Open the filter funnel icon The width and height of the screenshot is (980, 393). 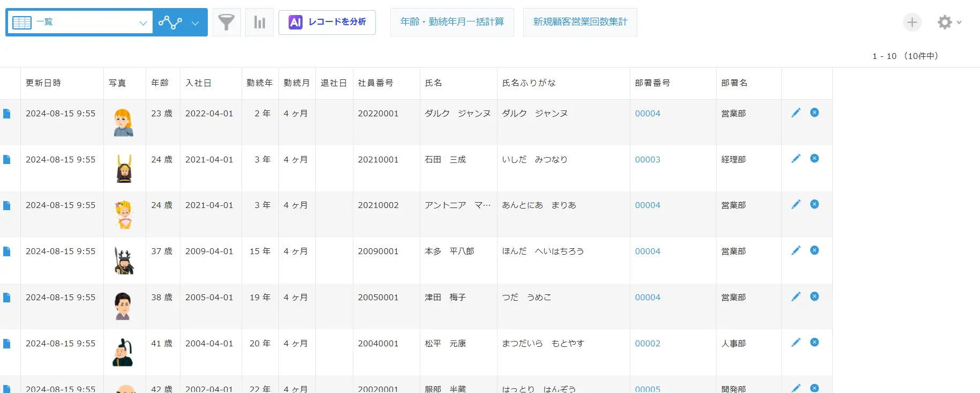(x=227, y=23)
